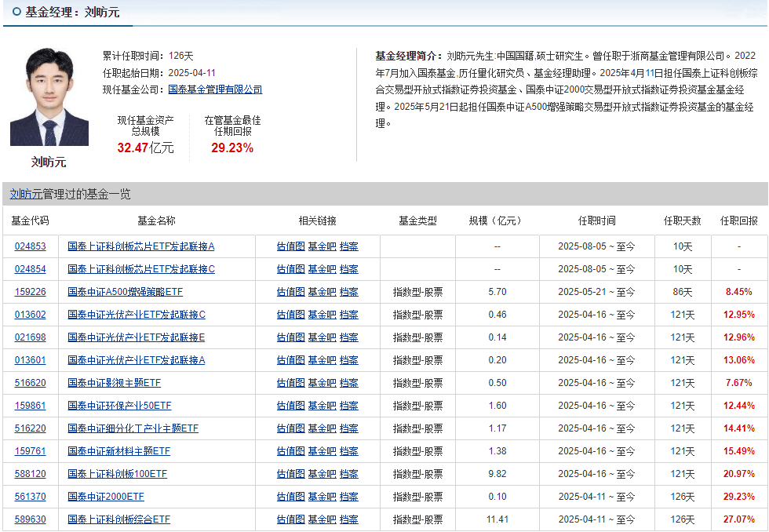Click the name 刘昉元 below photo
This screenshot has height=532, width=769.
[49, 162]
